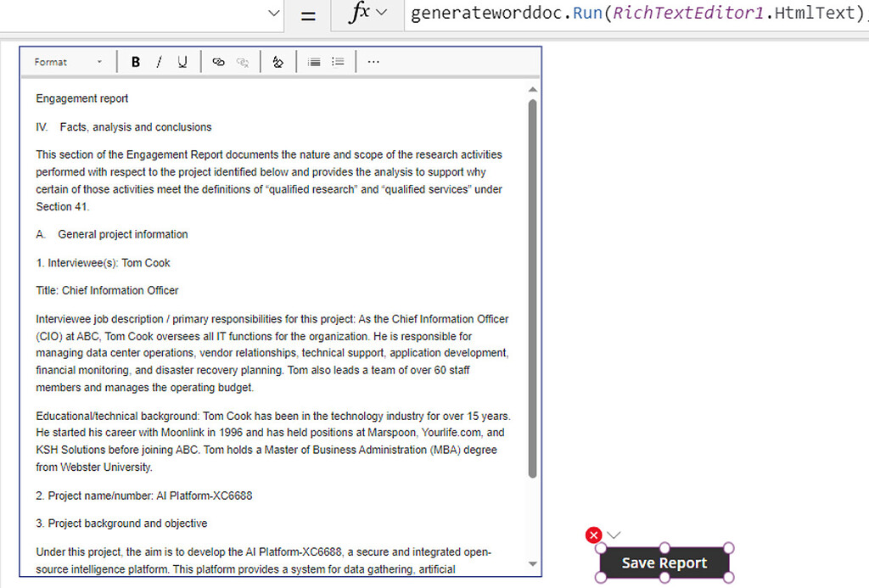Click the Save Report button
Viewport: 869px width, 588px height.
[x=664, y=563]
